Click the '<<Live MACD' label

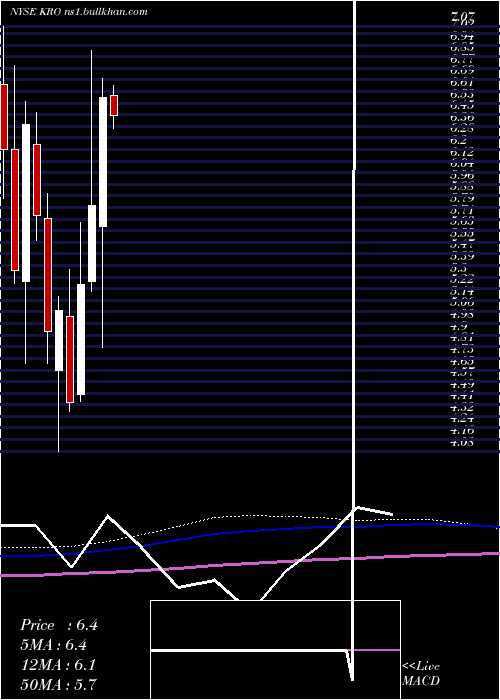[x=421, y=673]
